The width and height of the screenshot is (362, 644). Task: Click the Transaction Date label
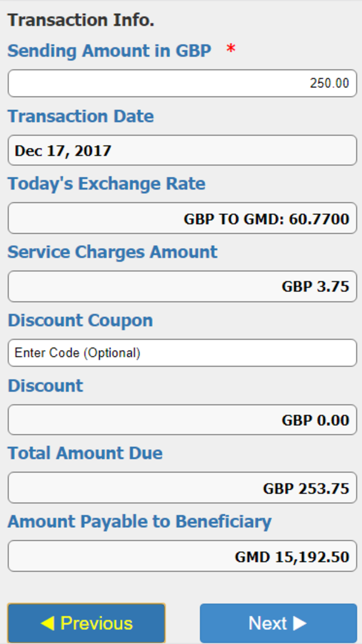pos(81,116)
